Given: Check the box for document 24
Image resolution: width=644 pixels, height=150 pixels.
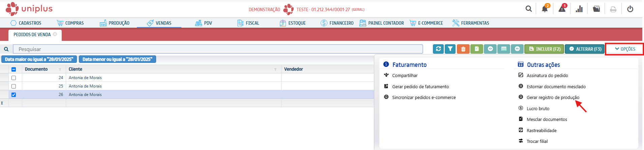Looking at the screenshot, I should pos(14,78).
